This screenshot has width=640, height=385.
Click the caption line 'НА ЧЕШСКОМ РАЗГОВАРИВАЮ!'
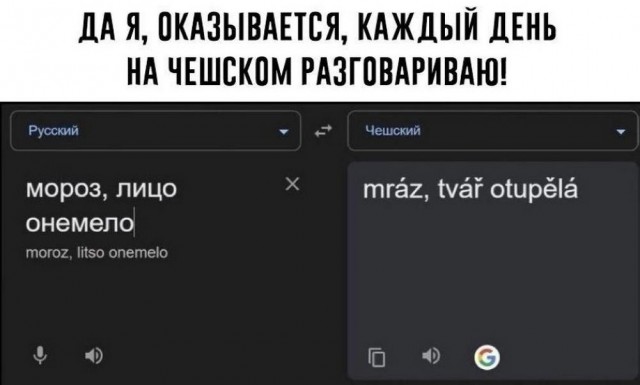click(x=317, y=70)
